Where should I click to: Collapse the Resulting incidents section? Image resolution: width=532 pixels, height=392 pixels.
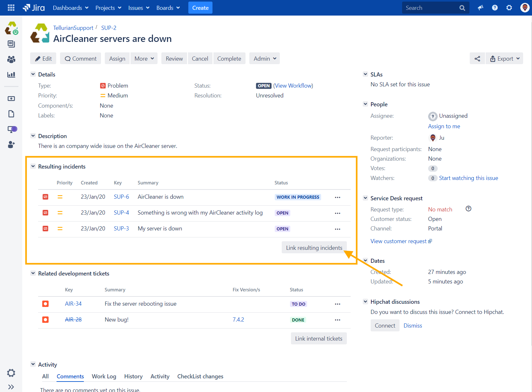coord(33,166)
